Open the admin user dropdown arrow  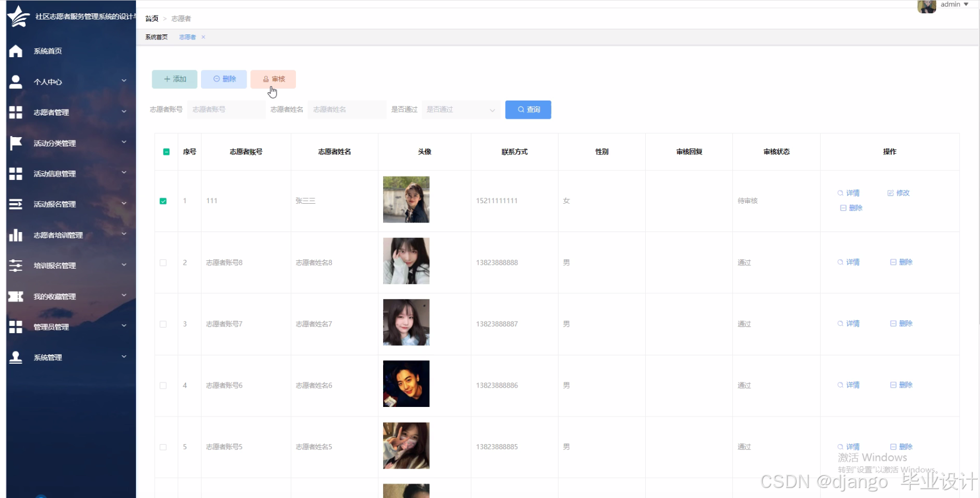click(x=966, y=4)
